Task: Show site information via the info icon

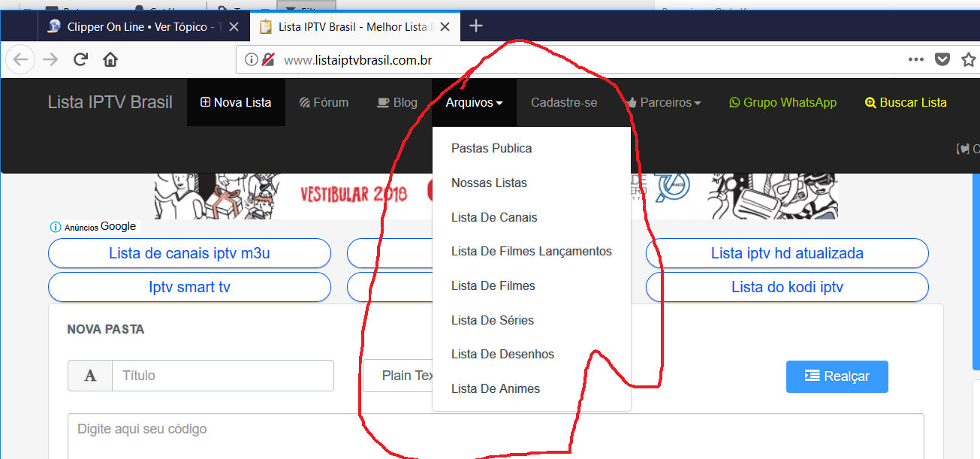Action: point(252,60)
